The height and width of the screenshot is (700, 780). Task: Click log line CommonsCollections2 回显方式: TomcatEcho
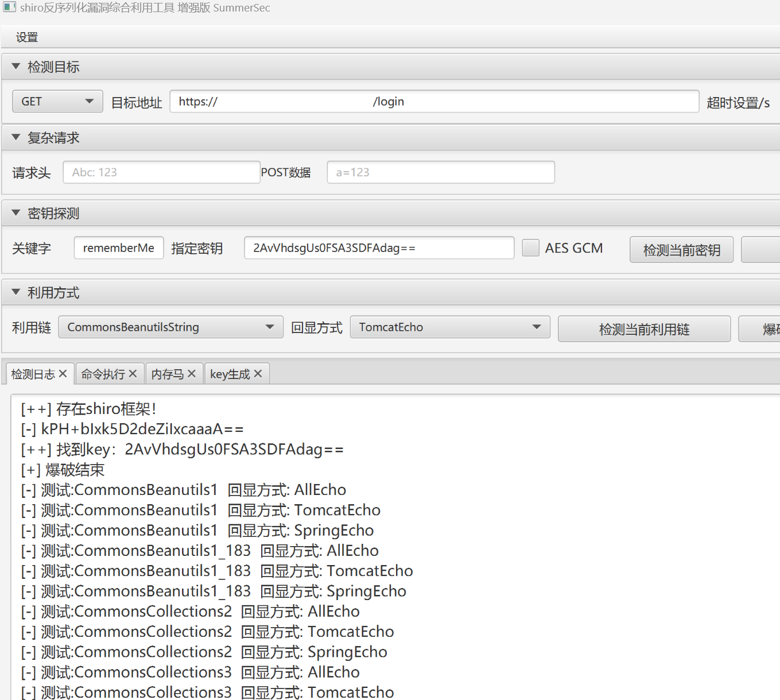pos(207,632)
